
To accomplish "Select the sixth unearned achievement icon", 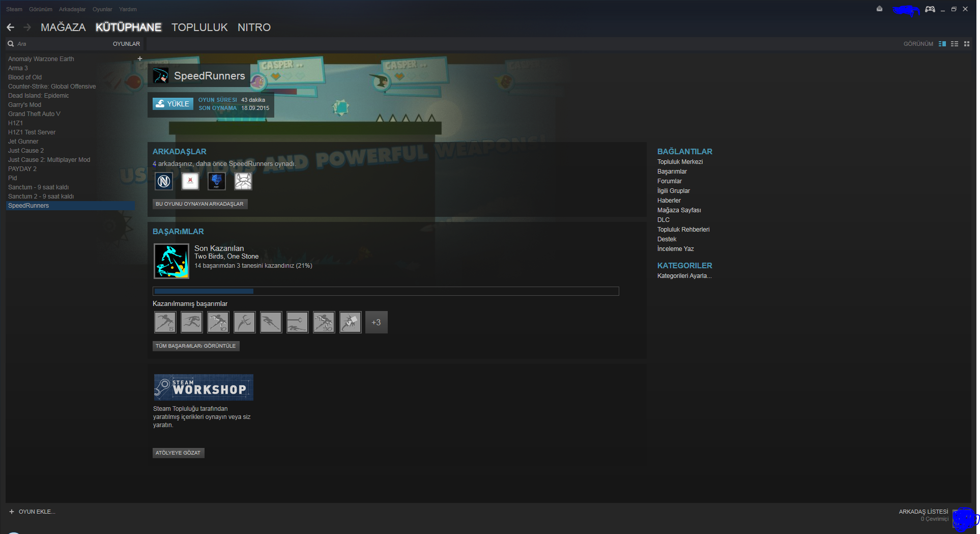I will [x=298, y=322].
